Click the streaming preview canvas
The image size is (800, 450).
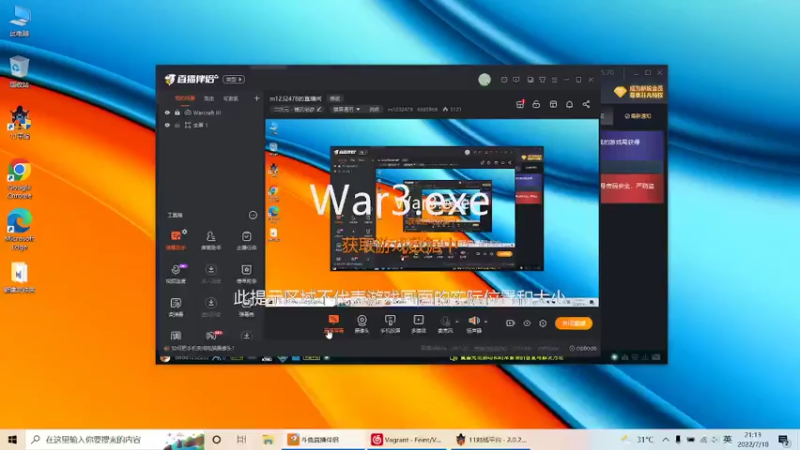click(x=432, y=213)
